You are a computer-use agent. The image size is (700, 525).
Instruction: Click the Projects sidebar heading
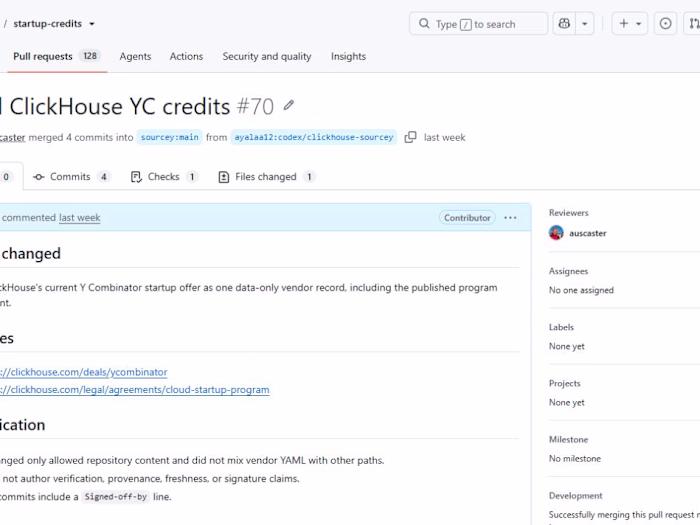pos(565,383)
